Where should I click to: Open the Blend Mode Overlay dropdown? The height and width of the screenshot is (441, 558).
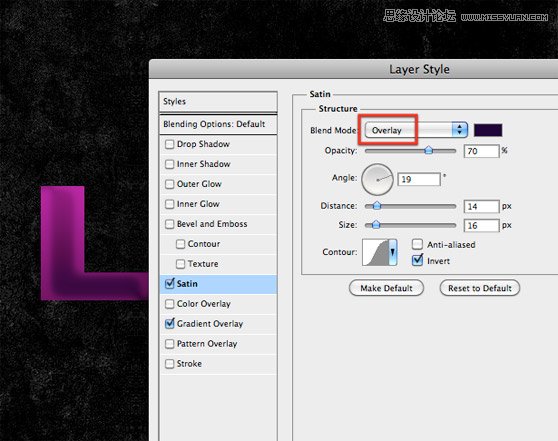[416, 130]
